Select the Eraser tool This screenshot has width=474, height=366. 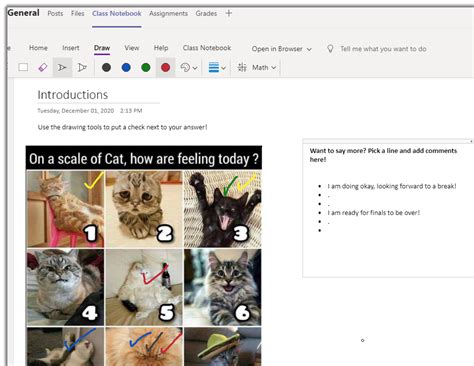43,67
